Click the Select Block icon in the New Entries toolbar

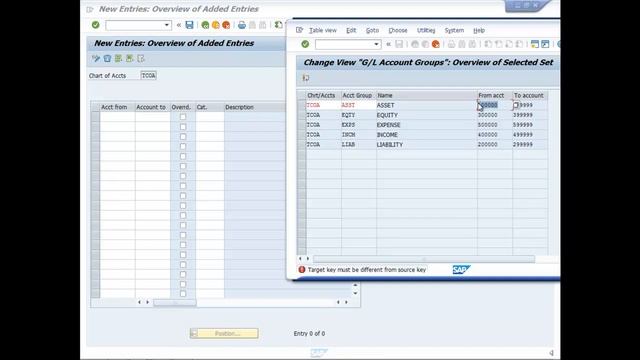(129, 59)
